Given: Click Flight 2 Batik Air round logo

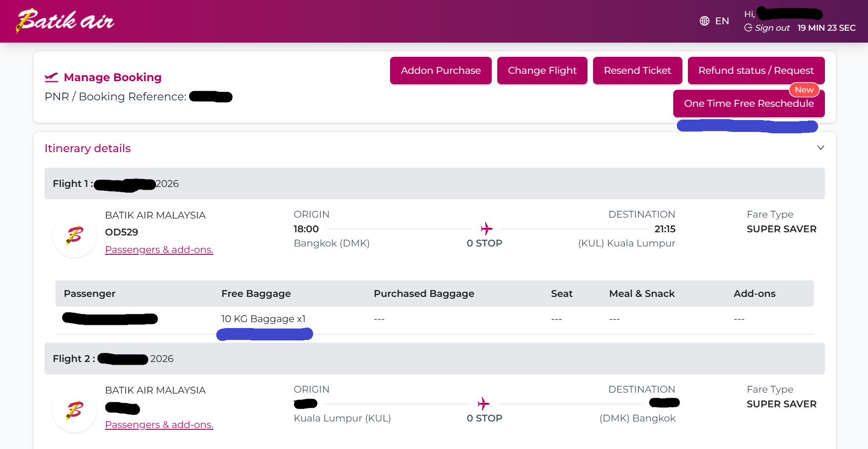Looking at the screenshot, I should click(75, 411).
